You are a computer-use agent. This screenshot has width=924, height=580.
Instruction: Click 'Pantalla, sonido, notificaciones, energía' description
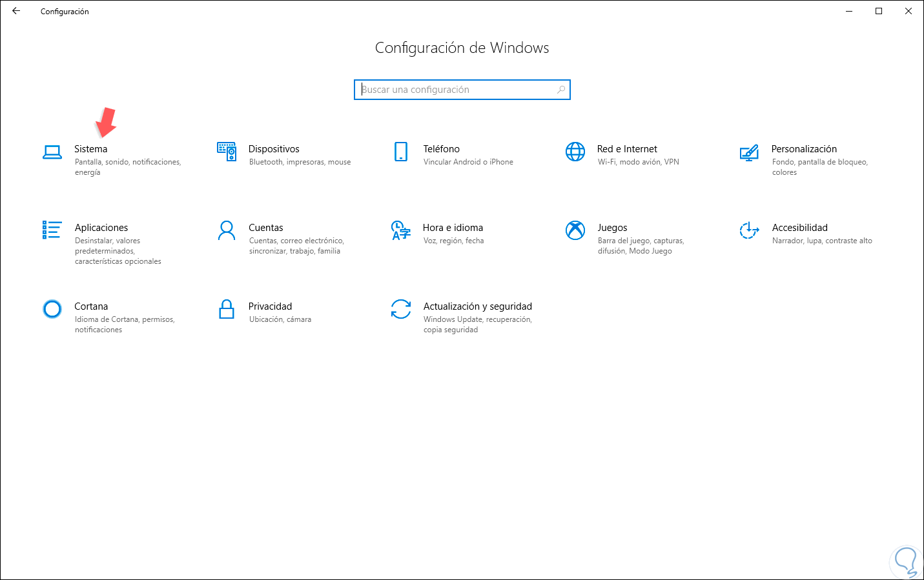pyautogui.click(x=128, y=167)
